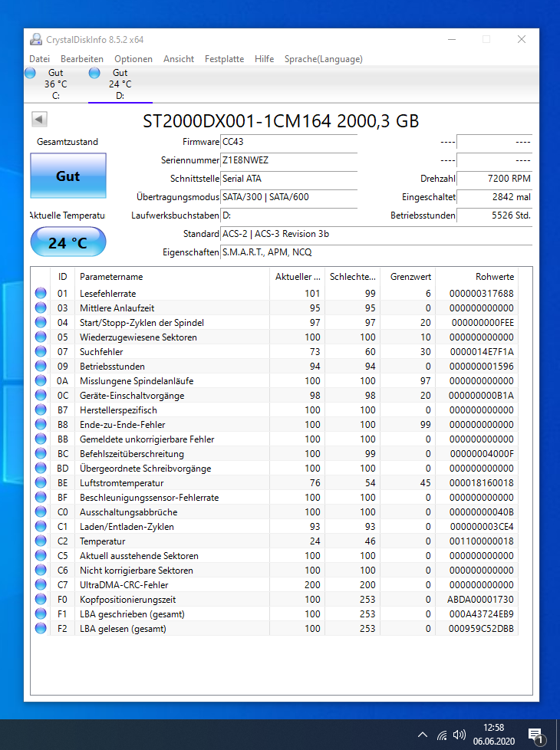The width and height of the screenshot is (560, 750).
Task: Open the Sprache(Language) menu
Action: coord(324,59)
